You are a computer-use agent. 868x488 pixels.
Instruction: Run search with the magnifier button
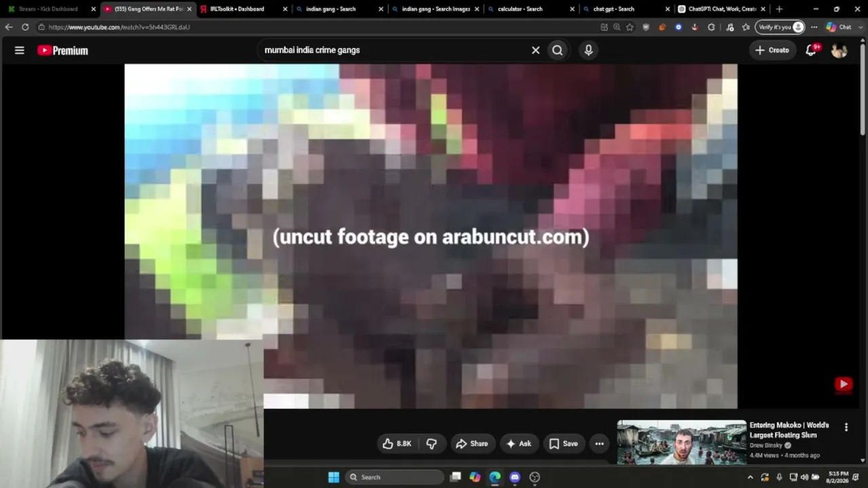click(557, 50)
